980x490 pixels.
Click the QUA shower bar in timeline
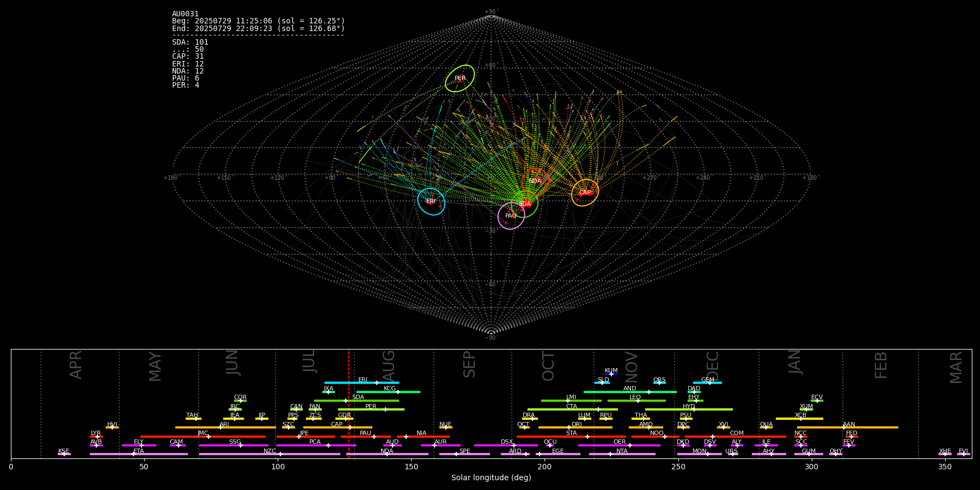click(766, 427)
